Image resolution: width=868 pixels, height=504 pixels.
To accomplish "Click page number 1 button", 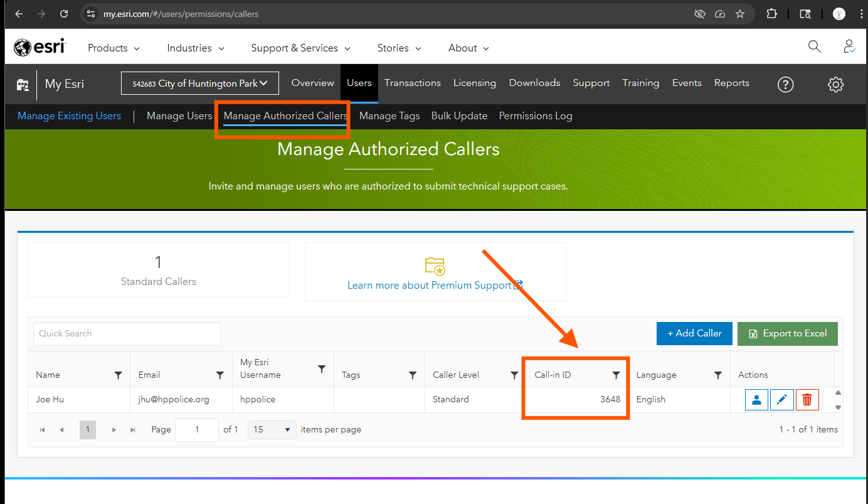I will pyautogui.click(x=88, y=430).
